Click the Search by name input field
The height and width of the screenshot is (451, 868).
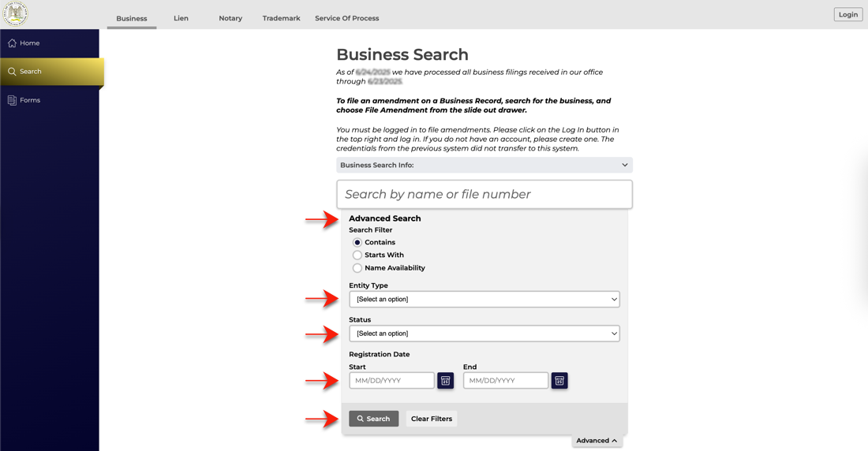(485, 194)
